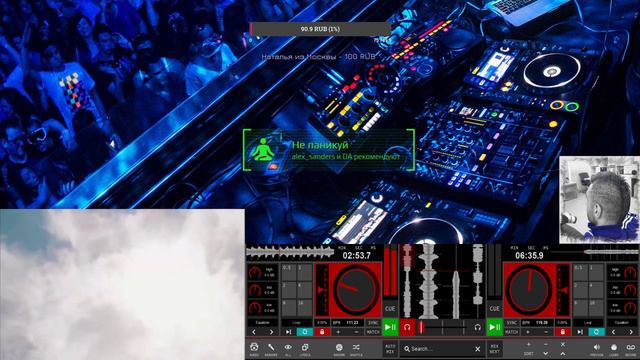Toggle left deck red pitch lock

coord(322,332)
